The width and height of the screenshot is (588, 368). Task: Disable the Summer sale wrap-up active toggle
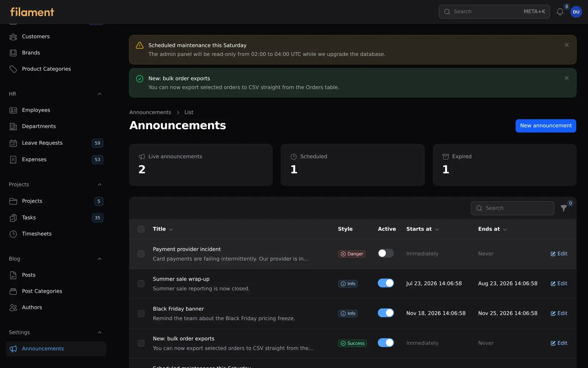(x=386, y=283)
